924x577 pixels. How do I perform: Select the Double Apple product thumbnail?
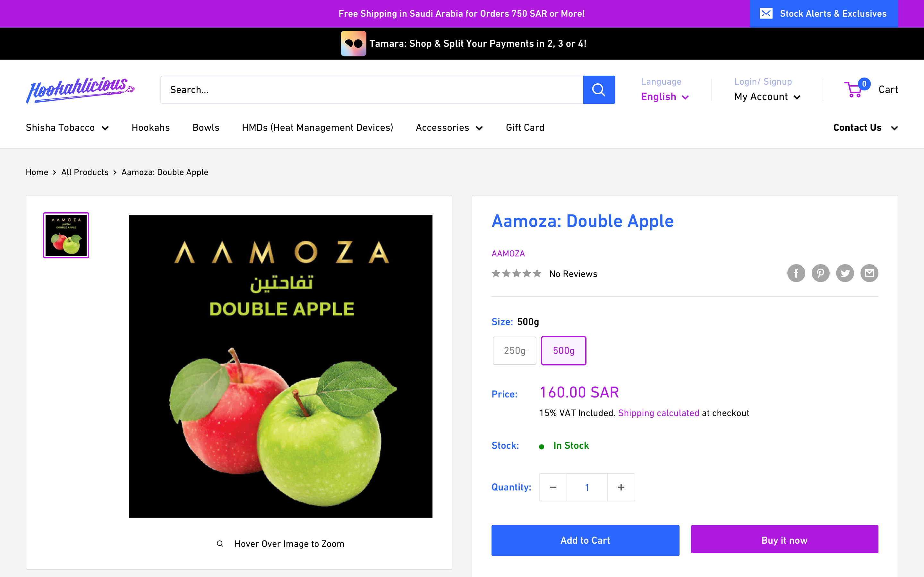pos(65,235)
